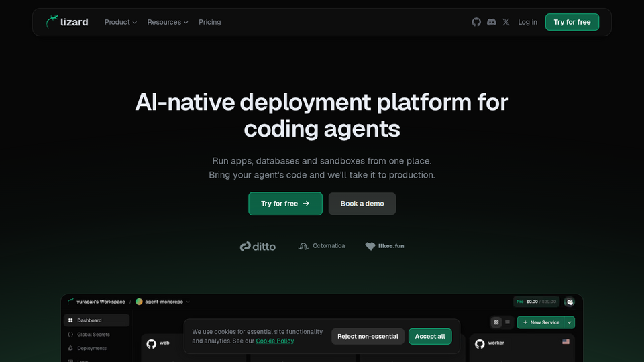
Task: Click the Log in link
Action: pos(527,22)
